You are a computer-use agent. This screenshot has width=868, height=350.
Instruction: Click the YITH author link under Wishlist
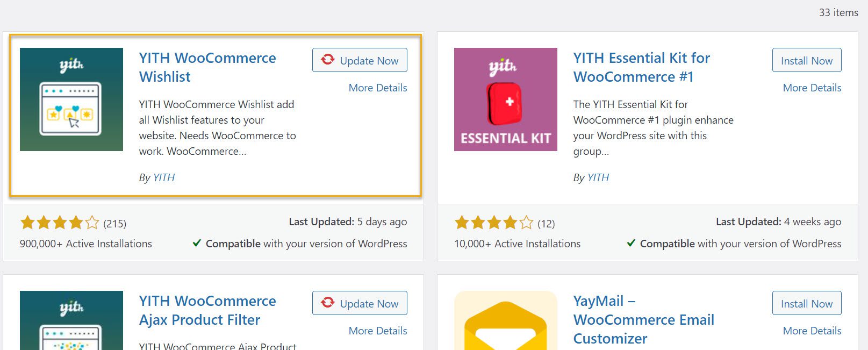tap(164, 177)
